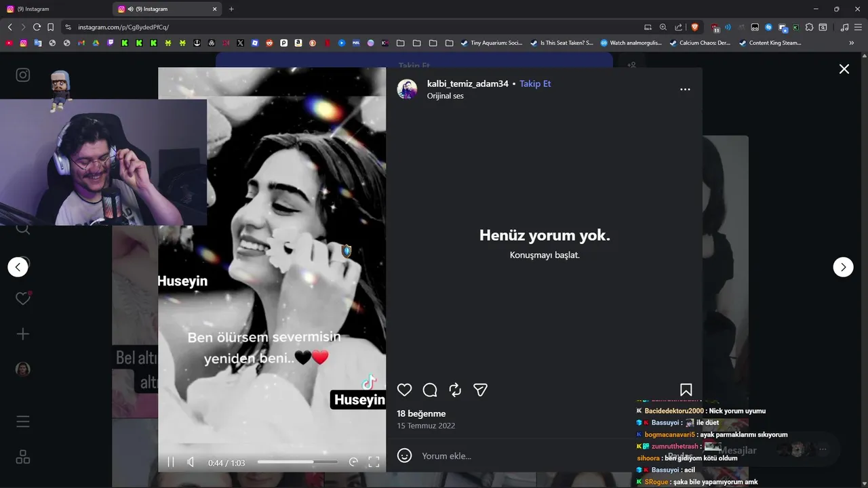Open the Twitch bookmark
Image resolution: width=868 pixels, height=488 pixels.
pyautogui.click(x=111, y=43)
